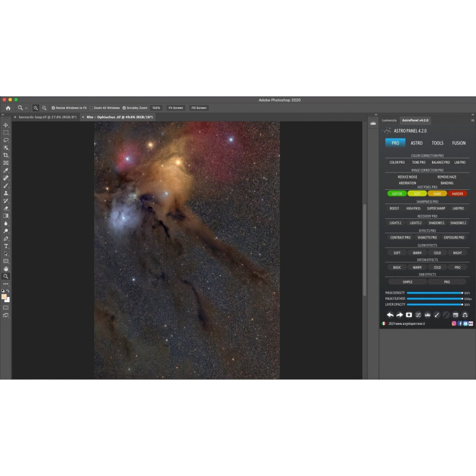Click the undo arrow in Astro Panel
This screenshot has height=476, width=476.
coord(390,314)
